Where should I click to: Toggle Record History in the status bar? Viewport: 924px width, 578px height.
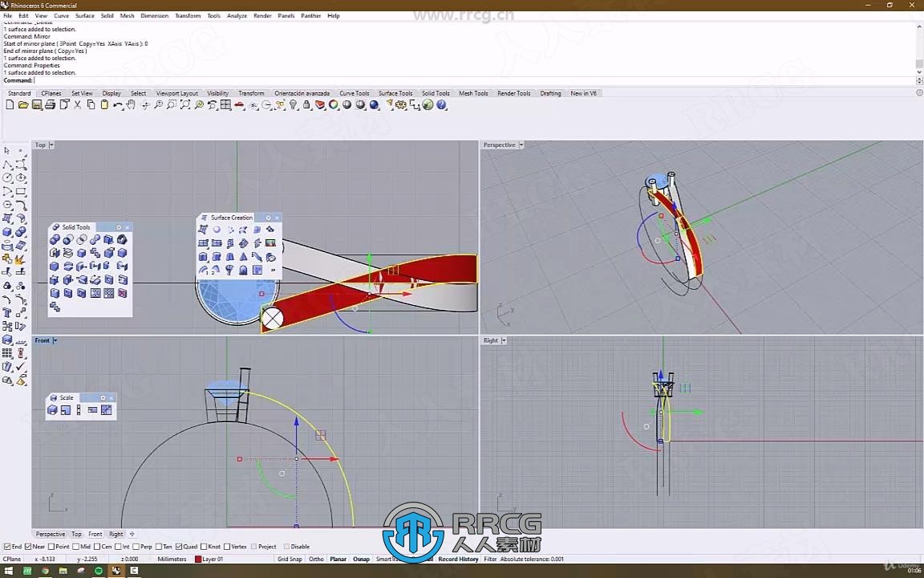(x=458, y=559)
